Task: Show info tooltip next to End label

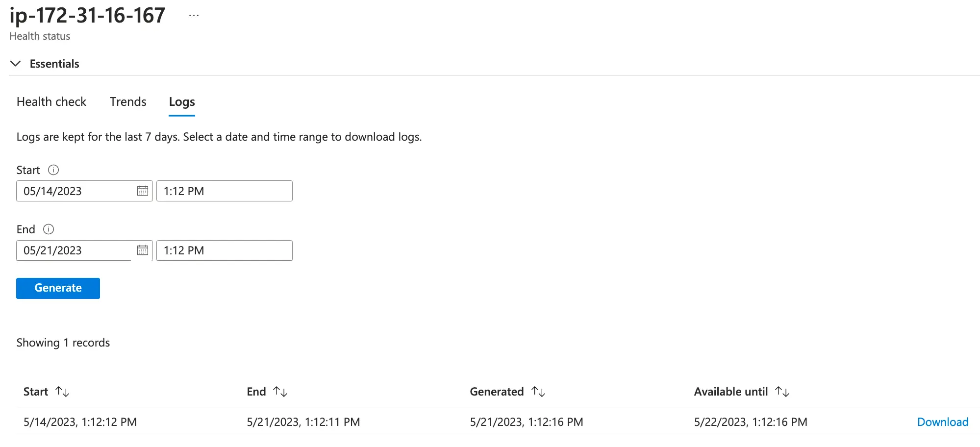Action: pyautogui.click(x=49, y=229)
